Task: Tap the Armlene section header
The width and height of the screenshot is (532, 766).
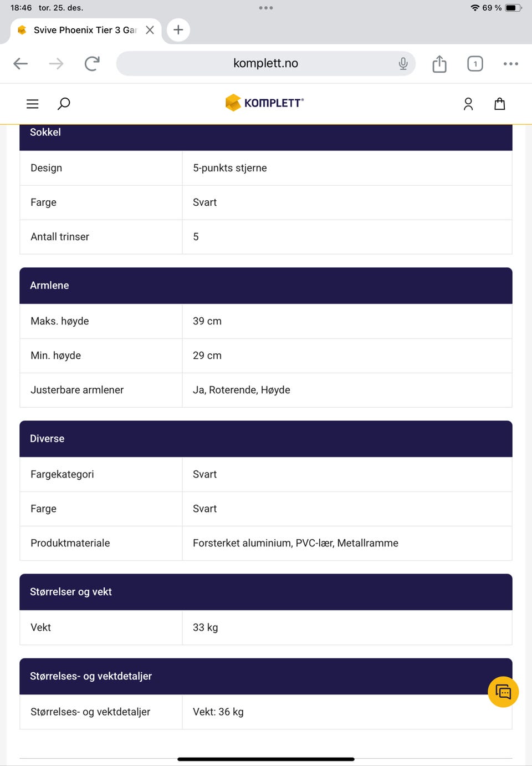Action: pyautogui.click(x=265, y=286)
